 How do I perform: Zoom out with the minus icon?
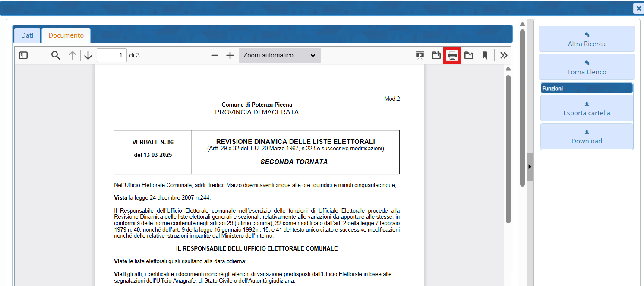[214, 55]
